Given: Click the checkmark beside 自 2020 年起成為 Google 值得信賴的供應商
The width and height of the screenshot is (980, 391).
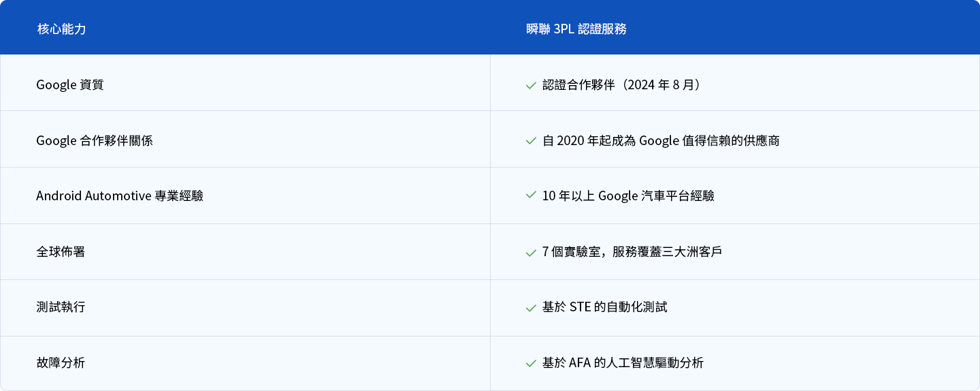Looking at the screenshot, I should pyautogui.click(x=531, y=141).
